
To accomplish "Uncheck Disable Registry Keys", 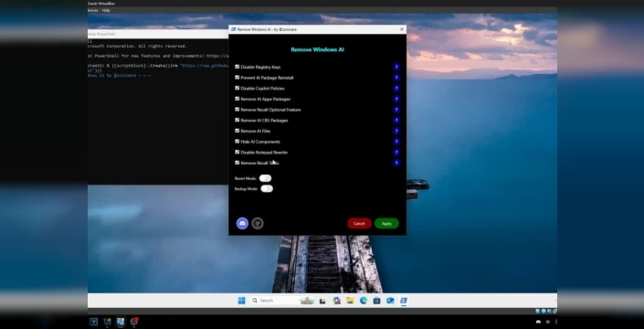I will pyautogui.click(x=237, y=67).
